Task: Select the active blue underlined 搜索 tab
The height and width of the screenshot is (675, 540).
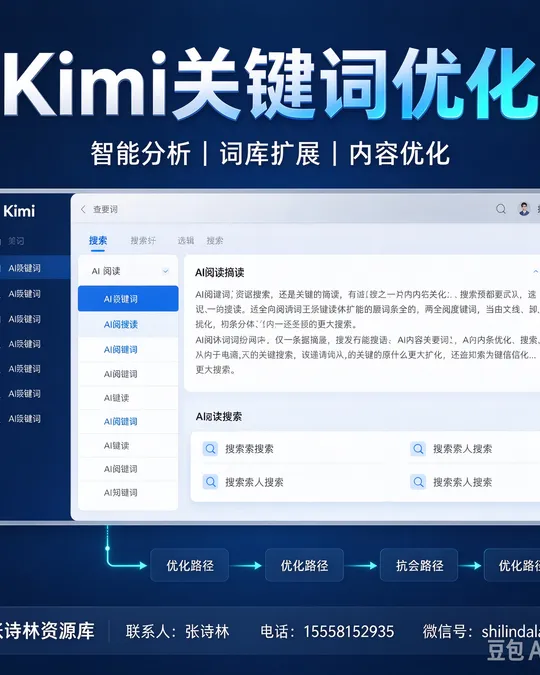Action: [x=98, y=241]
